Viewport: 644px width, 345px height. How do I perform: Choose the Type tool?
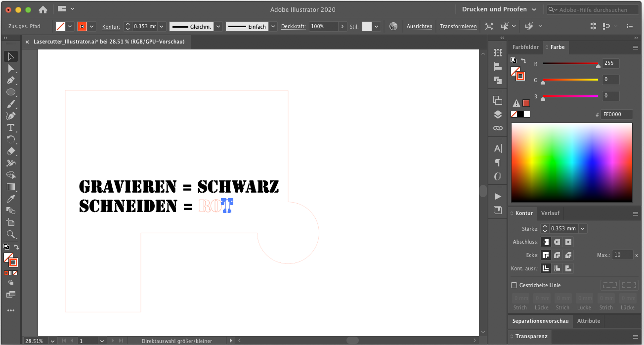pos(11,128)
